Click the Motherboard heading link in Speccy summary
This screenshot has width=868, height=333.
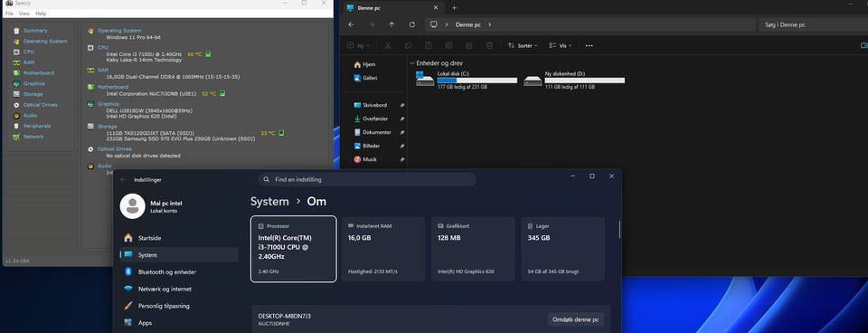click(113, 87)
